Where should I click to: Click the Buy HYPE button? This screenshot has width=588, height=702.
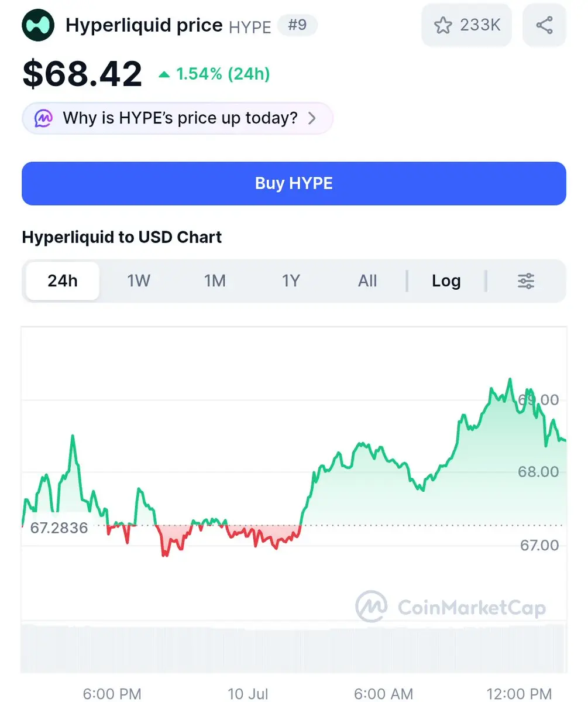point(294,184)
